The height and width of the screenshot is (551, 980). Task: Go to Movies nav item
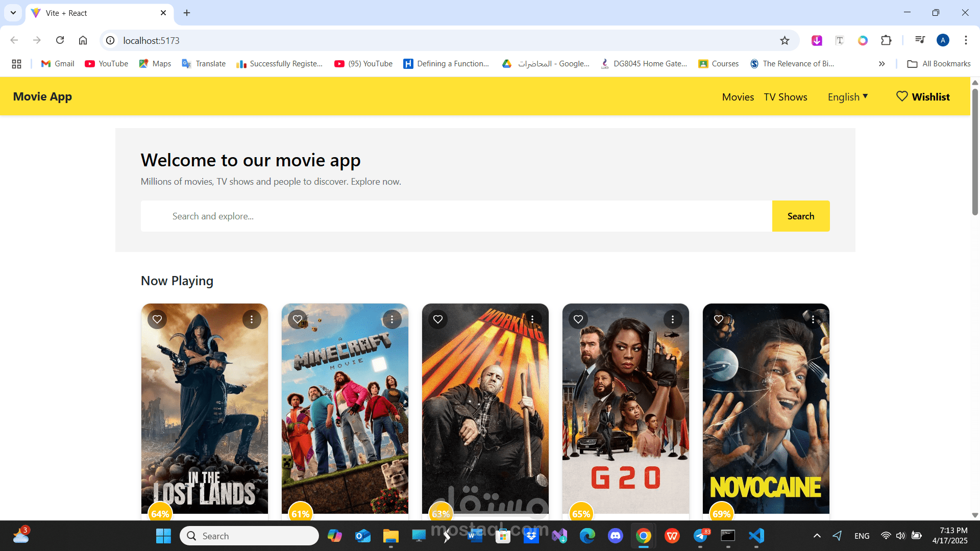738,97
